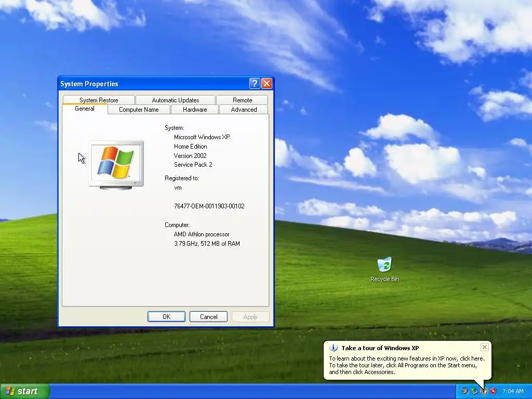Select the General tab
Image resolution: width=532 pixels, height=399 pixels.
pos(85,109)
